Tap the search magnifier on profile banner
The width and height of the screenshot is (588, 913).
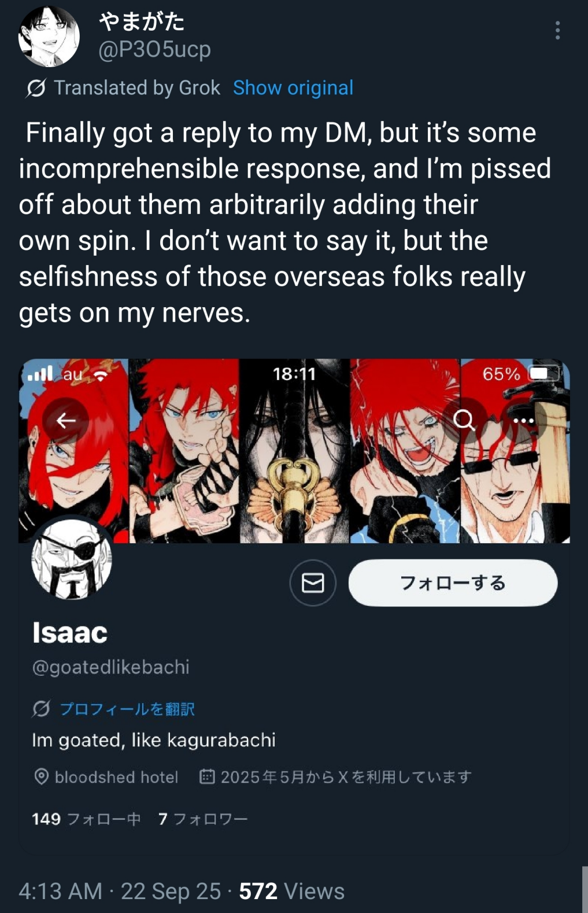point(464,419)
